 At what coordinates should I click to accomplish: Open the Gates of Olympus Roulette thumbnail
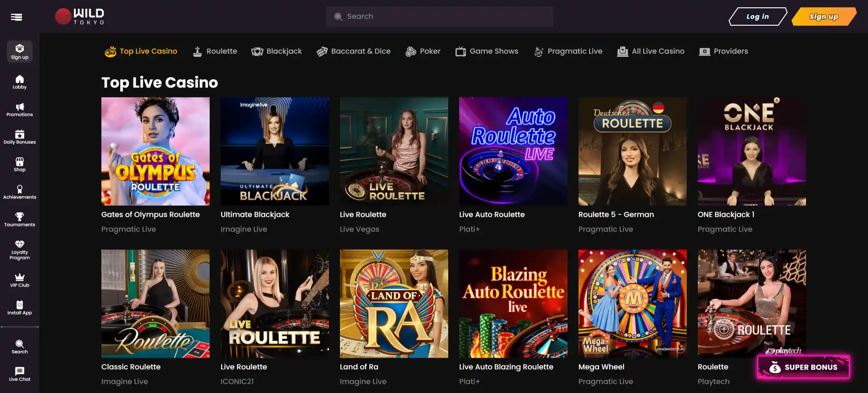[156, 151]
